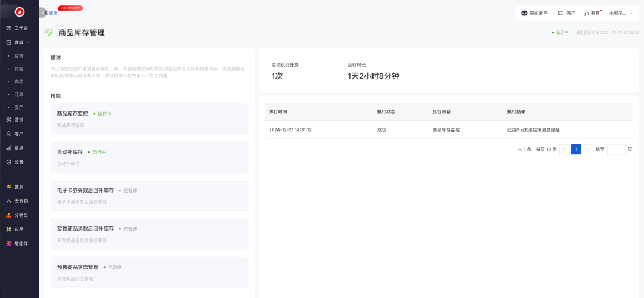
Task: Open 设置 settings via the hexagon icon
Action: click(9, 162)
